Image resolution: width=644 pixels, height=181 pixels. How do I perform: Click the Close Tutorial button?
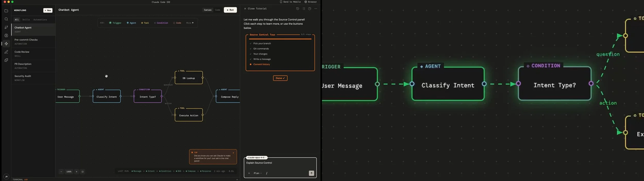(255, 9)
